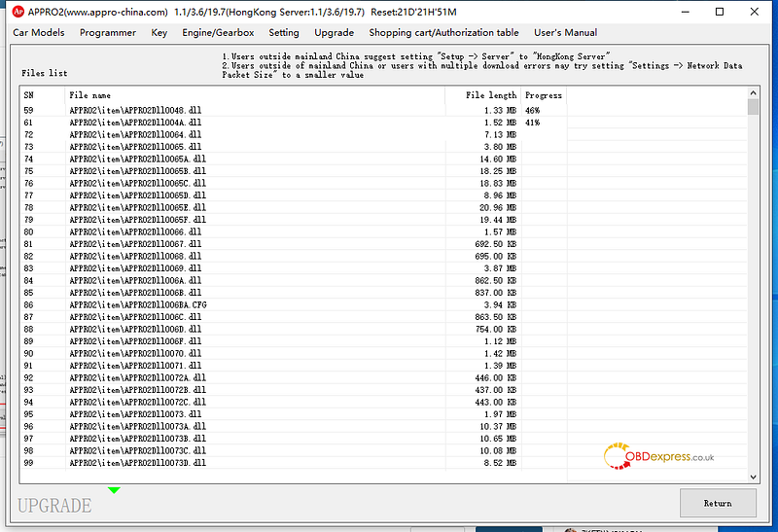
Task: Click the file list scrollbar down arrow
Action: coord(753,477)
